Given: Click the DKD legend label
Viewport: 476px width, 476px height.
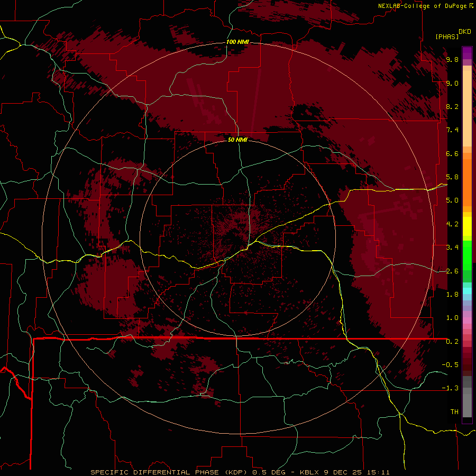Looking at the screenshot, I should click(465, 32).
